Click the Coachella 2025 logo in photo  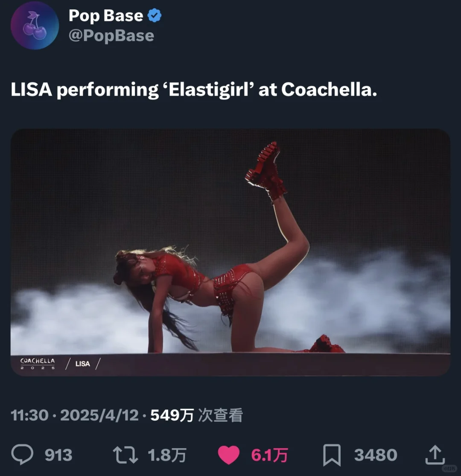[38, 363]
